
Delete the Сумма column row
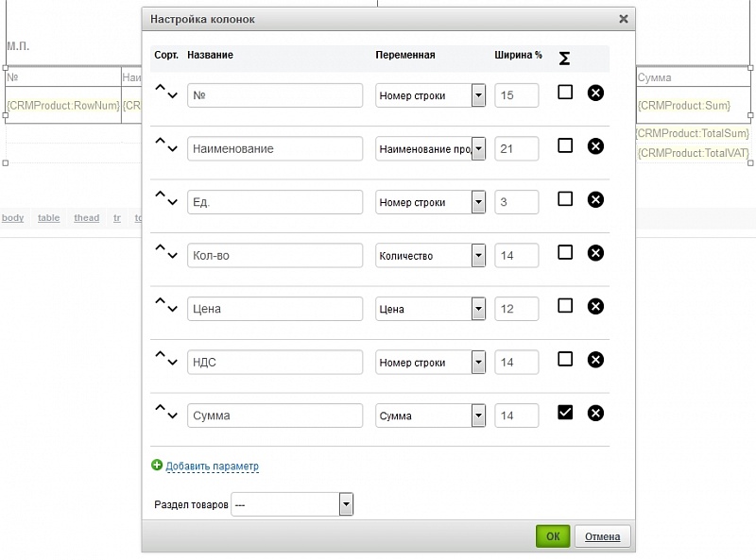coord(595,413)
